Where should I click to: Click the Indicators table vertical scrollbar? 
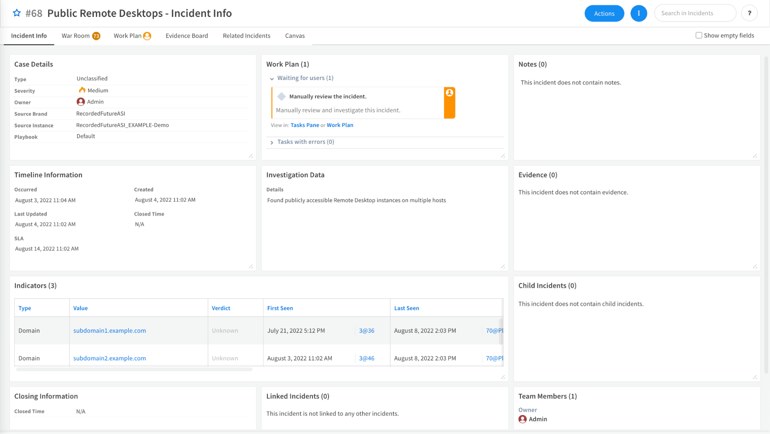(x=501, y=331)
